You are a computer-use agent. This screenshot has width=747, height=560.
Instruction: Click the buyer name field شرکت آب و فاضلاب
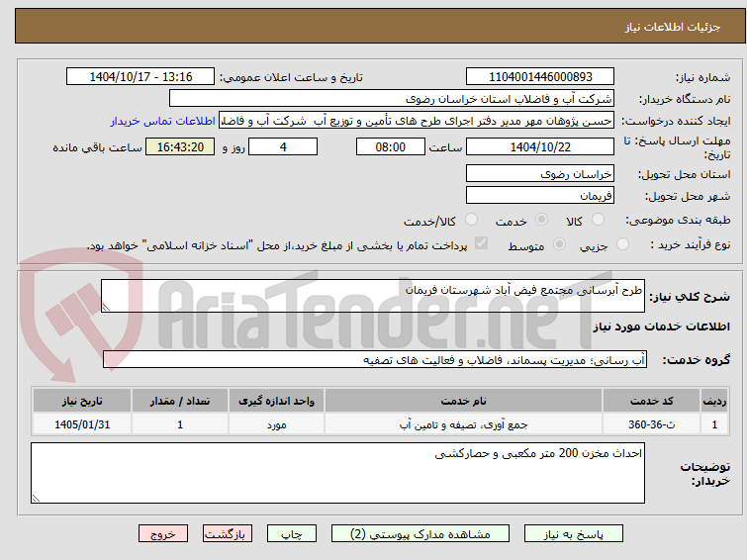coord(392,99)
